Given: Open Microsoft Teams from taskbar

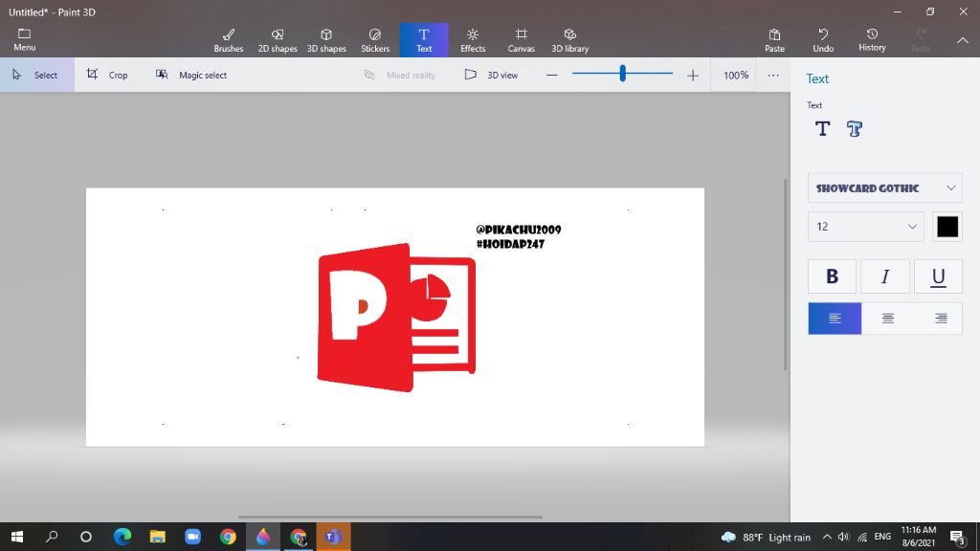Looking at the screenshot, I should click(x=333, y=537).
